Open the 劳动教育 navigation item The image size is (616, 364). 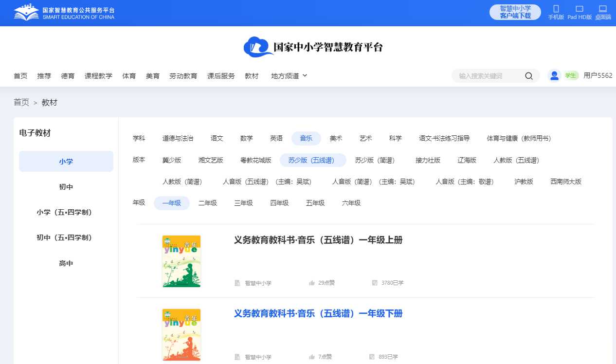coord(183,76)
